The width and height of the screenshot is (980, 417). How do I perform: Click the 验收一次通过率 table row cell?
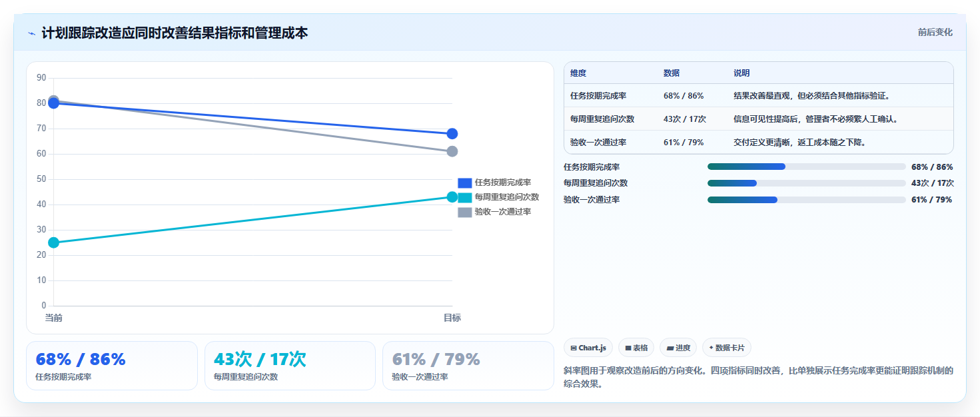click(x=598, y=143)
